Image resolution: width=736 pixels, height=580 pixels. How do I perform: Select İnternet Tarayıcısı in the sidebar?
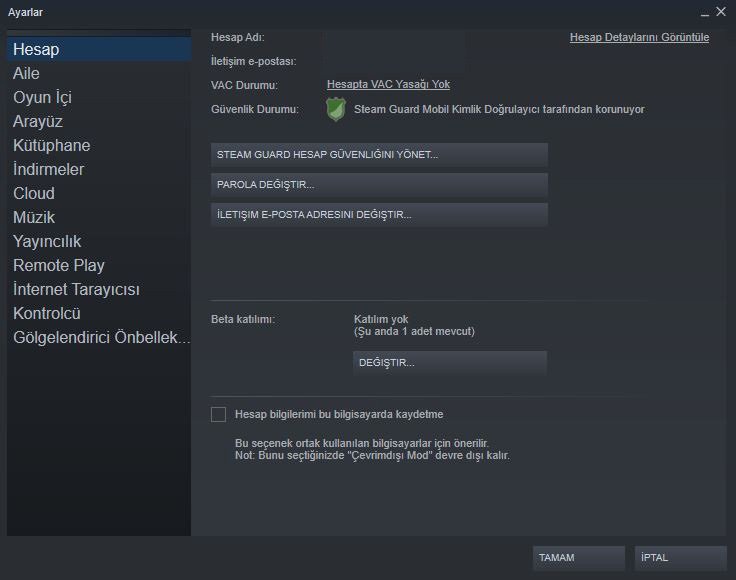[76, 289]
